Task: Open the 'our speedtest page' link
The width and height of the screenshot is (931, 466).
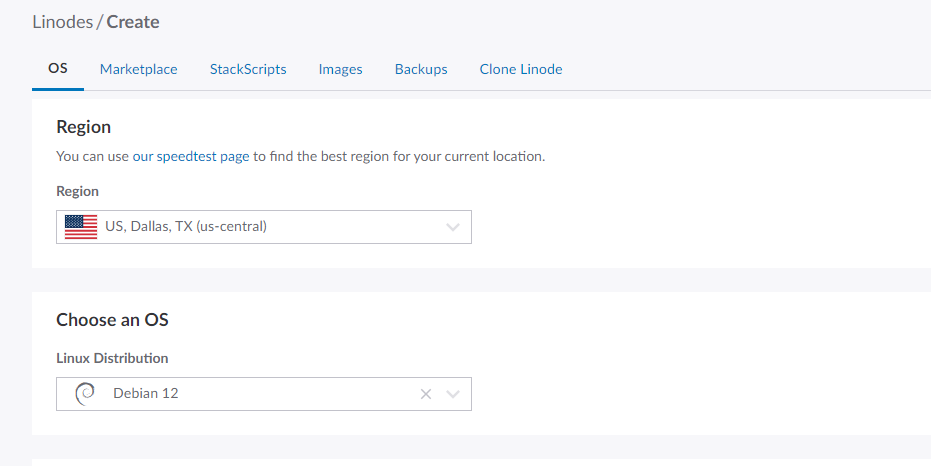Action: [x=190, y=157]
